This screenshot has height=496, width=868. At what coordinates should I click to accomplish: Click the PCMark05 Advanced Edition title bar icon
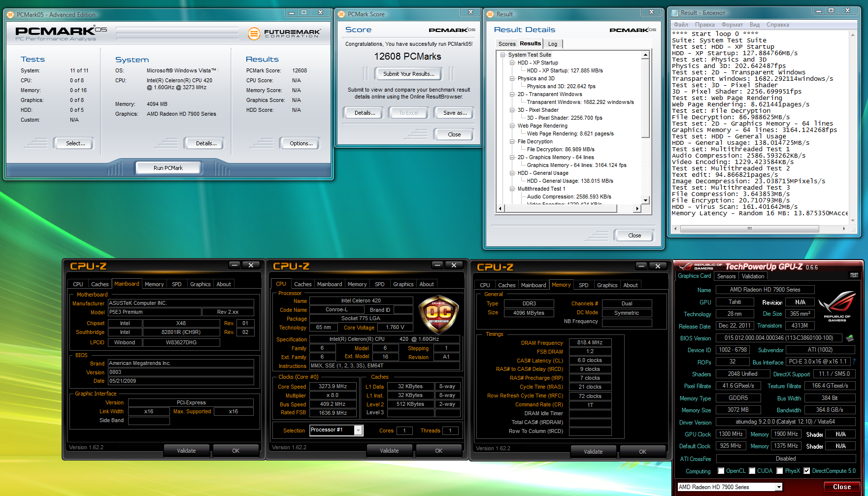click(x=10, y=15)
